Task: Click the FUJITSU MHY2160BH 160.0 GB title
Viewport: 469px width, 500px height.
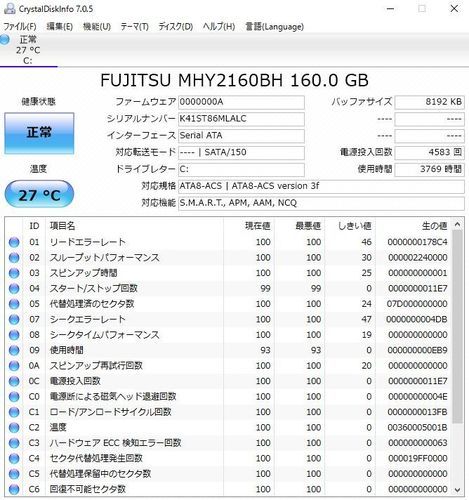Action: (234, 80)
